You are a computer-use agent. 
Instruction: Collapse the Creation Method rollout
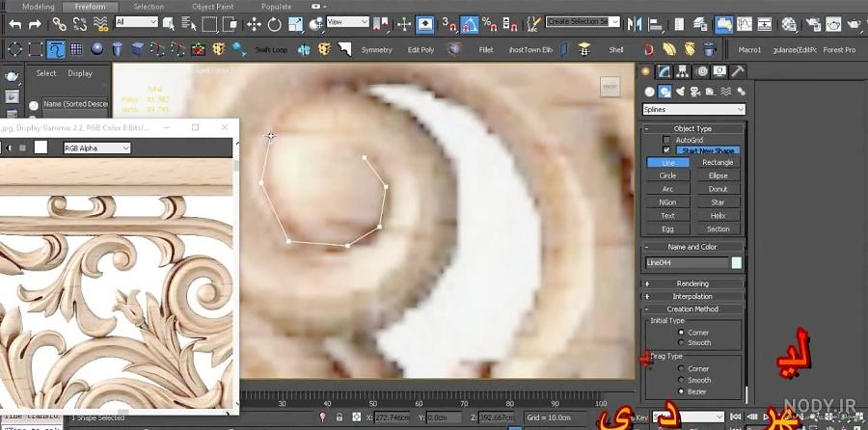(x=692, y=309)
